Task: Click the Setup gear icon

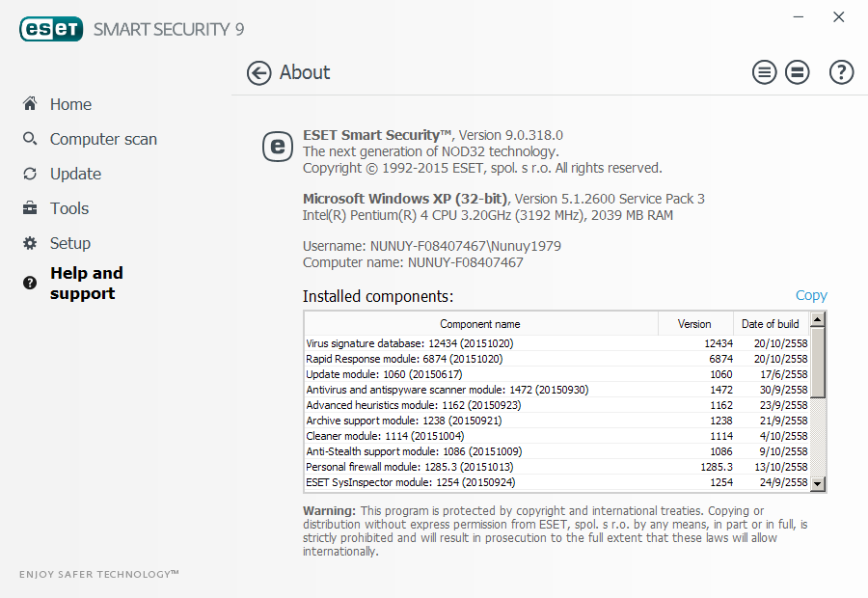Action: pyautogui.click(x=30, y=243)
